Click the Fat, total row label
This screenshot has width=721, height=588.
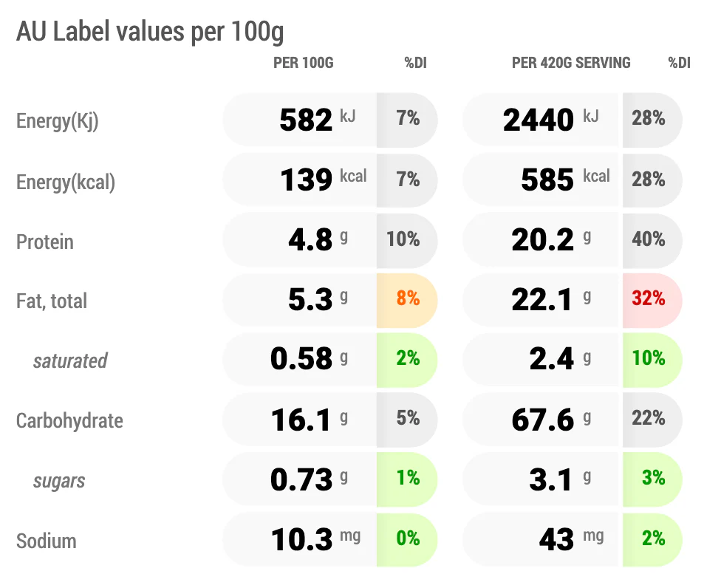coord(52,301)
